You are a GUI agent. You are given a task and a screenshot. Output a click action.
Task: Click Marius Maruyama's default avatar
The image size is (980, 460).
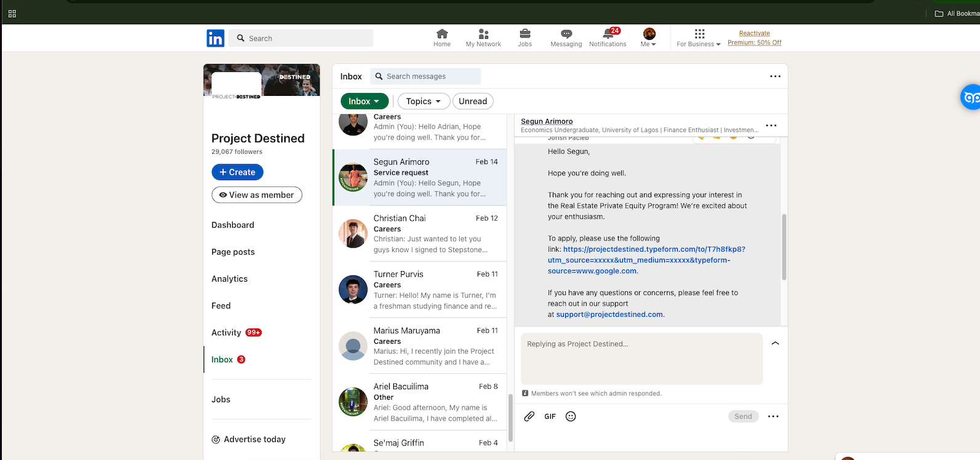click(x=353, y=346)
